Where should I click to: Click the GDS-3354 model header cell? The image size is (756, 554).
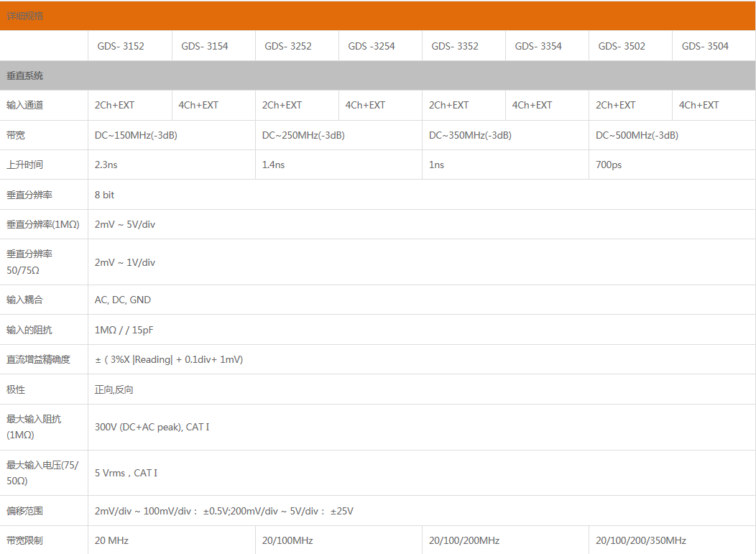(538, 46)
